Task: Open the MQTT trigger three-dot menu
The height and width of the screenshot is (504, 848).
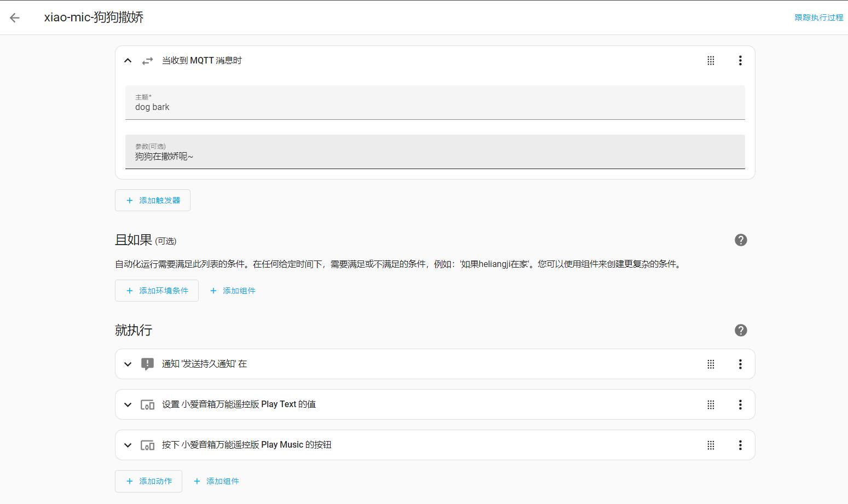Action: coord(740,61)
